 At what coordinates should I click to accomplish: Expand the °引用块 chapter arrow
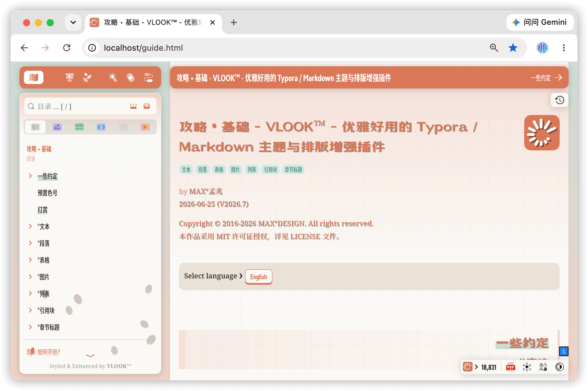click(x=30, y=310)
